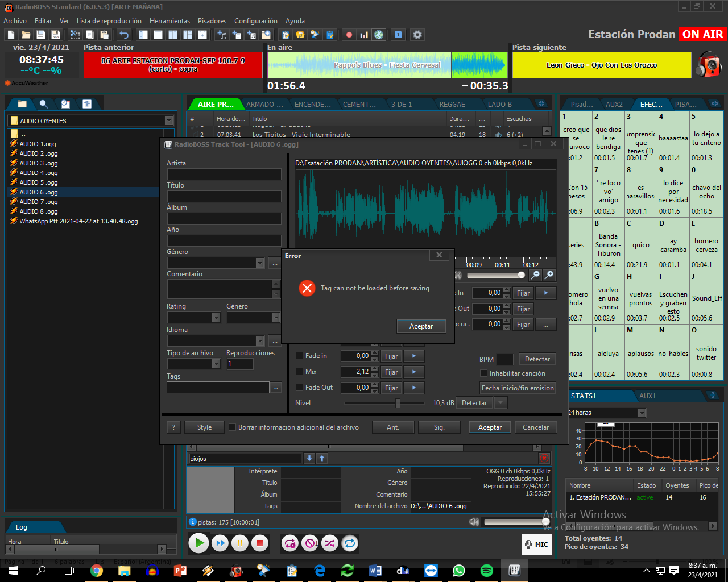This screenshot has width=728, height=582.
Task: Open the Archivo menu
Action: point(15,21)
